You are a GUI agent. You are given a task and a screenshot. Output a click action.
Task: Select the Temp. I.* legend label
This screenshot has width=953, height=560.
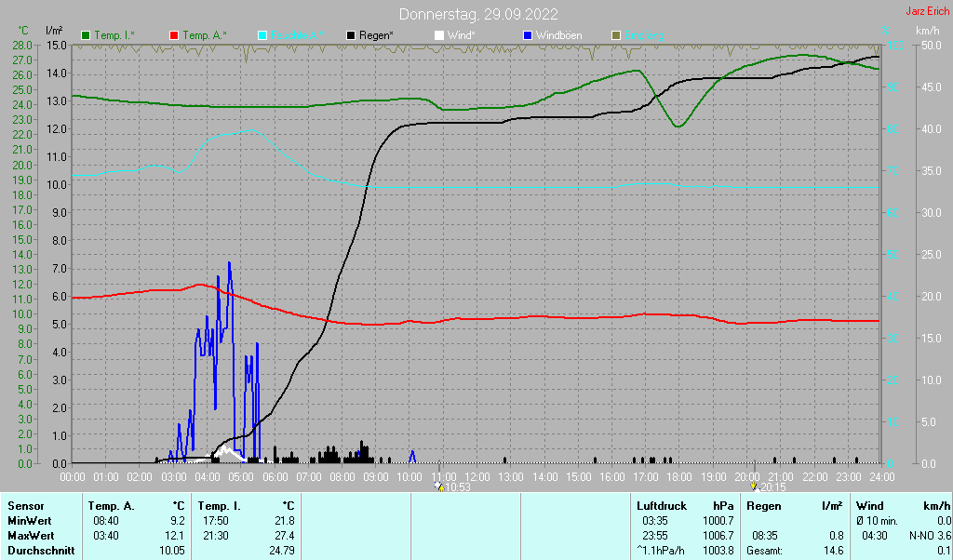pyautogui.click(x=114, y=36)
